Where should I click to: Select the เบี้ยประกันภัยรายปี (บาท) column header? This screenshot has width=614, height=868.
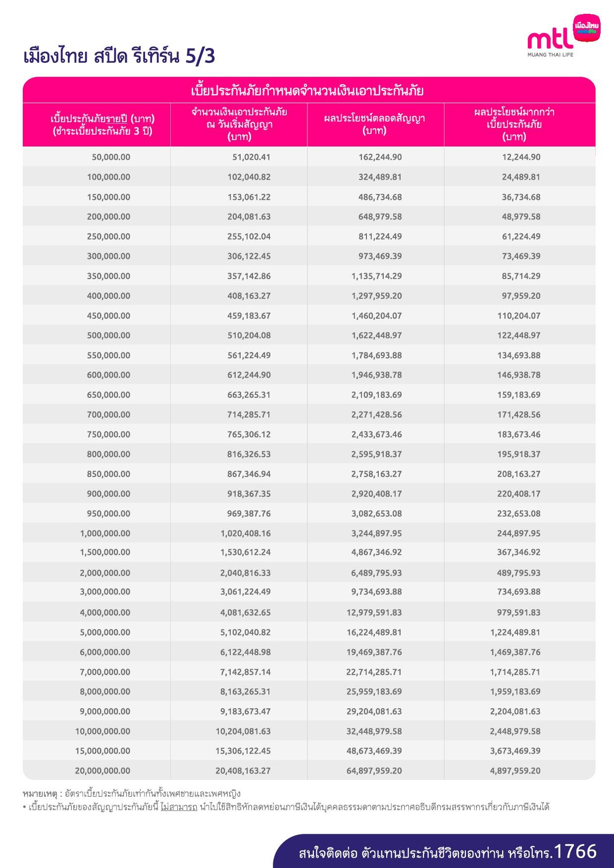click(x=102, y=125)
